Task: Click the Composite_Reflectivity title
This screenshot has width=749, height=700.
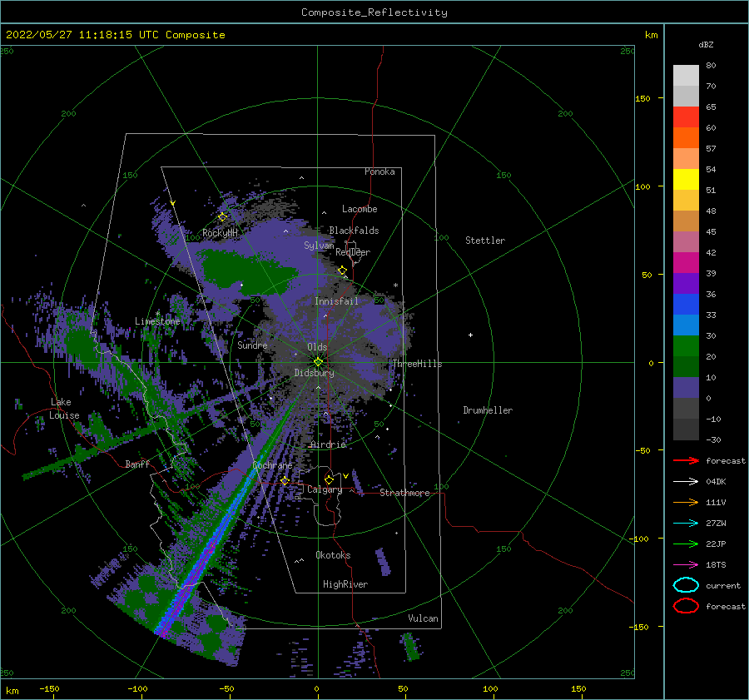Action: point(374,12)
